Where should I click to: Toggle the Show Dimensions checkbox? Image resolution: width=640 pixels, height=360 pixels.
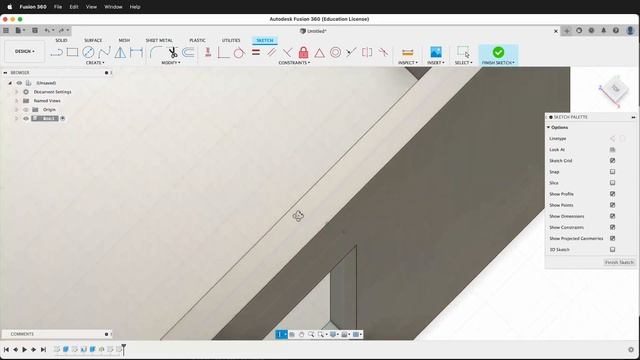pyautogui.click(x=612, y=216)
